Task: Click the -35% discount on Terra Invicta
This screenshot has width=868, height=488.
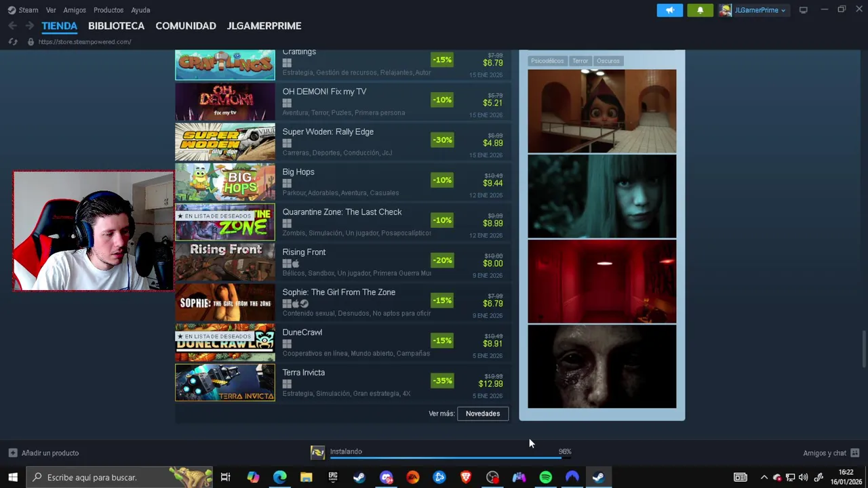Action: pos(442,381)
